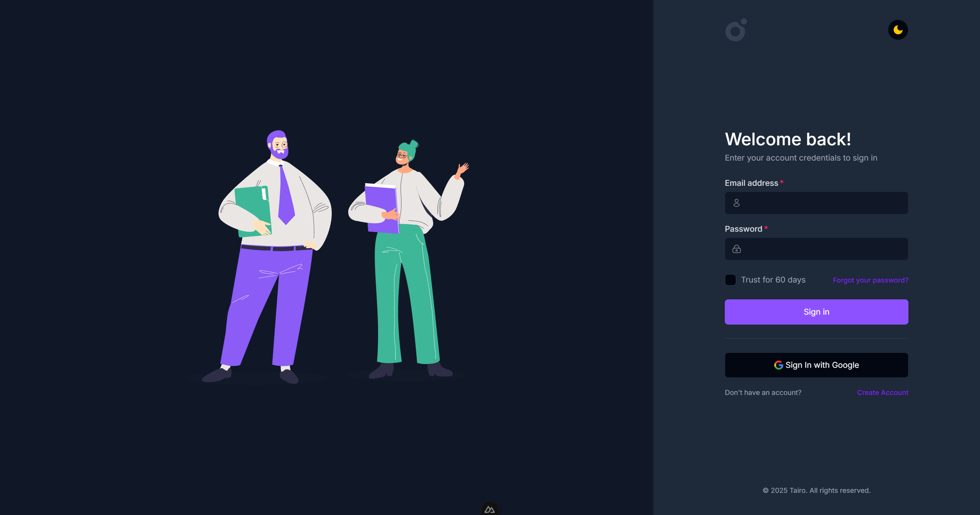The image size is (980, 515).
Task: Focus the Password input field
Action: 816,249
